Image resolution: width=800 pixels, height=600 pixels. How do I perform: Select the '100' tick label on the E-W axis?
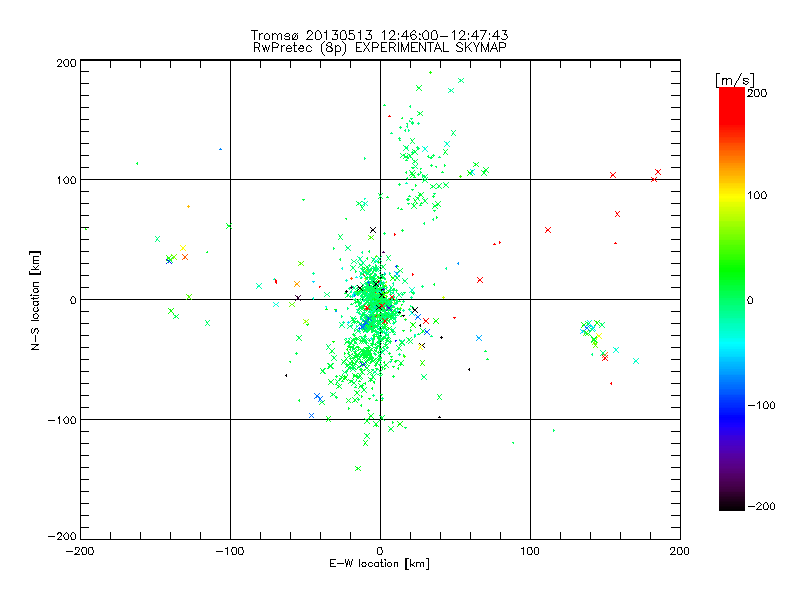tap(530, 551)
